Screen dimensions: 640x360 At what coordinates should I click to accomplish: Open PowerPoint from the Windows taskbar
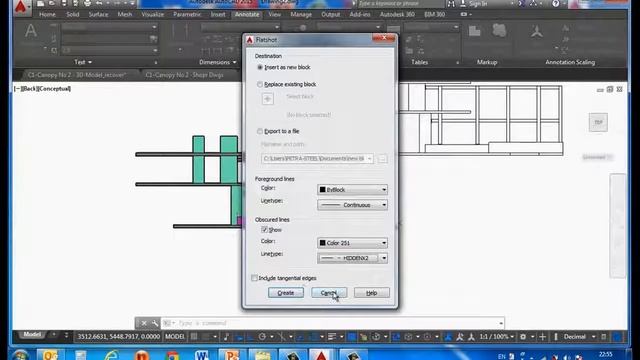pyautogui.click(x=232, y=354)
